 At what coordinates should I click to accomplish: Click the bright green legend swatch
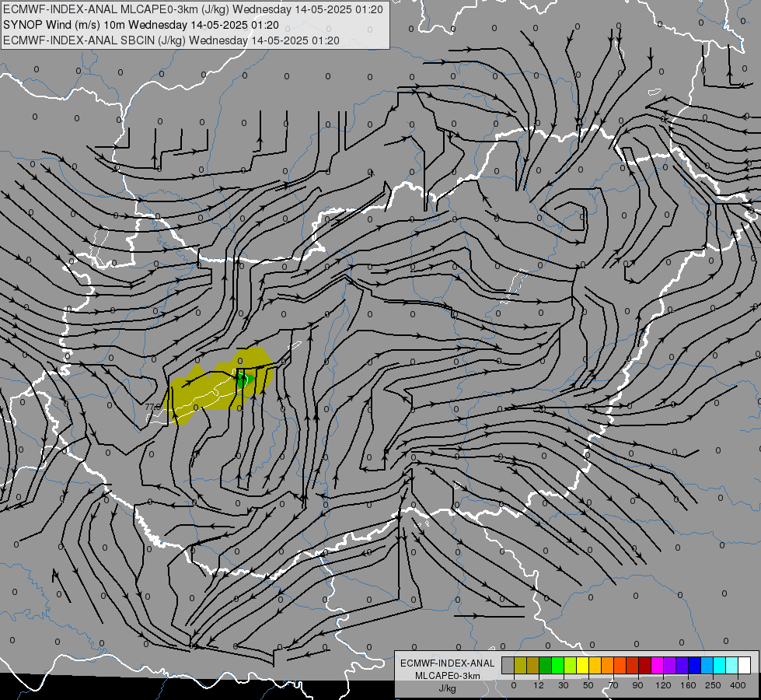pos(557,666)
